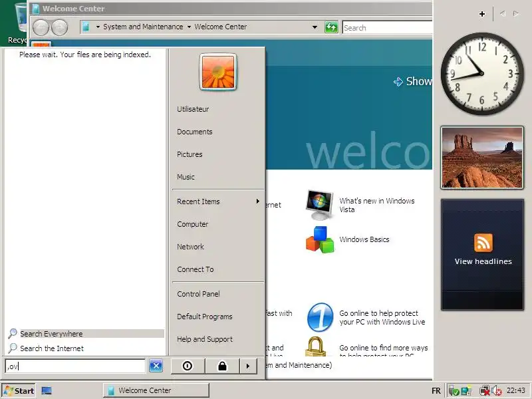Image resolution: width=532 pixels, height=399 pixels.
Task: Click sidebar next gadgets arrow
Action: click(x=516, y=13)
